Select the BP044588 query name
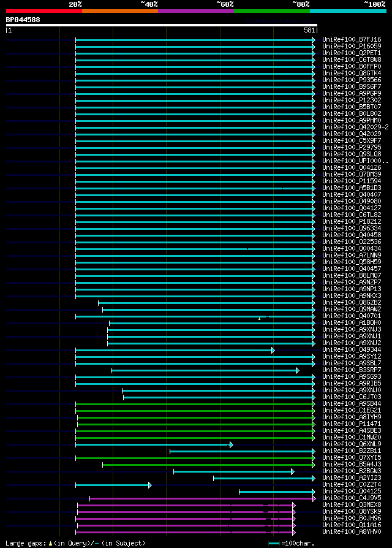The image size is (392, 548). pyautogui.click(x=23, y=20)
